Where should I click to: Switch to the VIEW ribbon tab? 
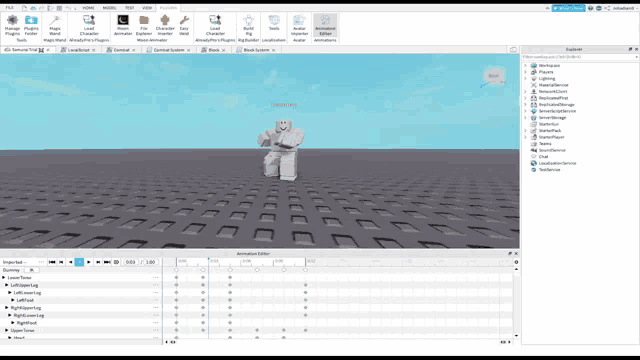click(147, 8)
